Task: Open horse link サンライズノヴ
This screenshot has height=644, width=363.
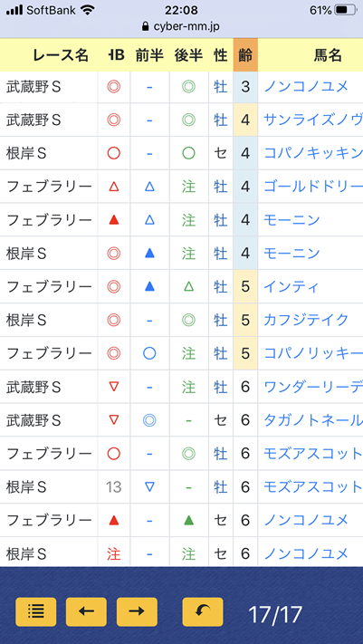Action: coord(313,120)
